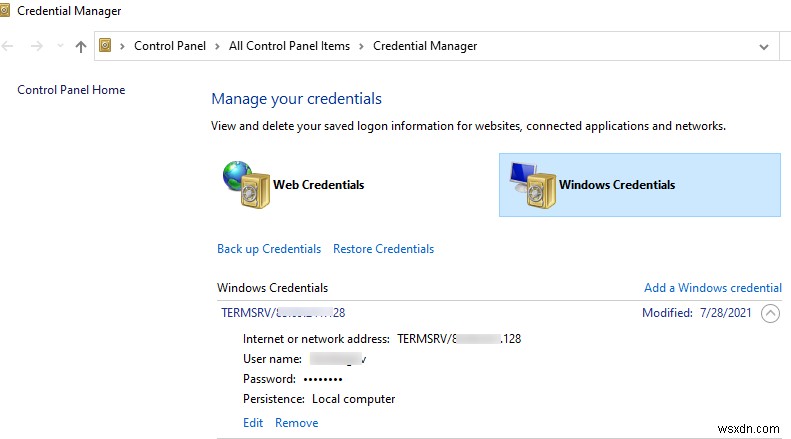Expand the chevron after Control Panel breadcrumb

click(217, 46)
